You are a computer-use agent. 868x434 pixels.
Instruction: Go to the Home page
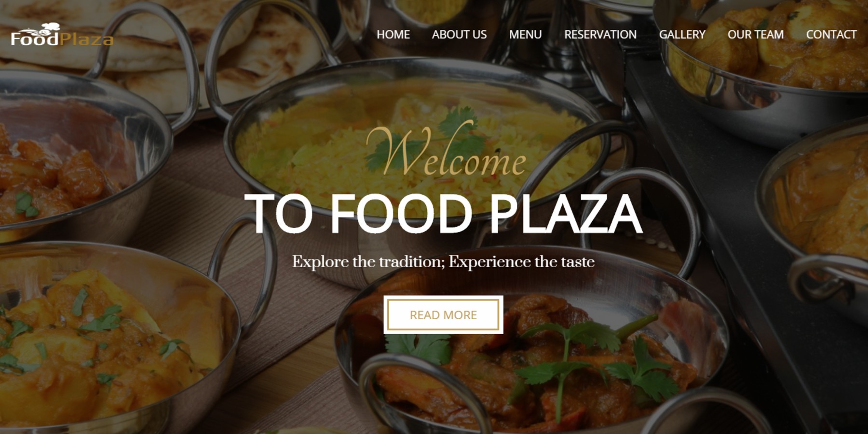pyautogui.click(x=393, y=35)
